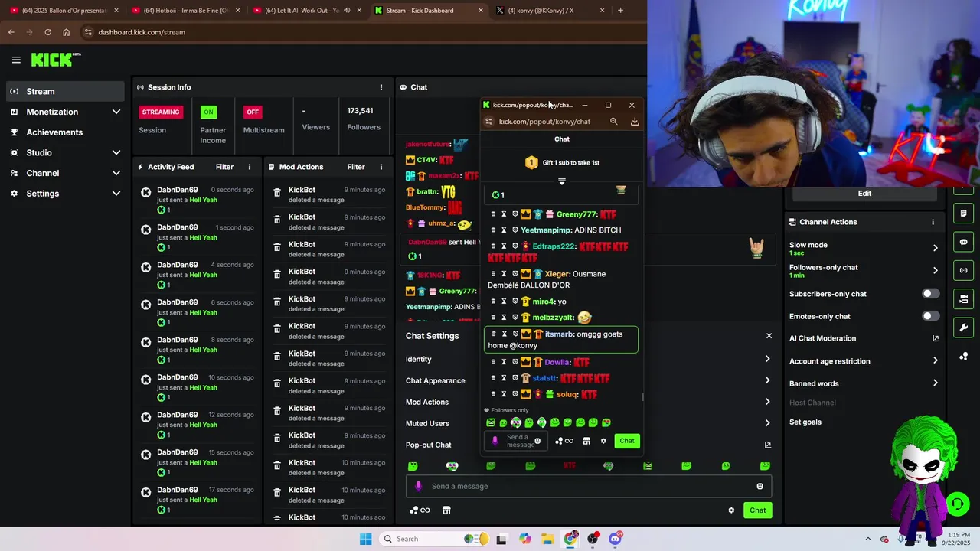
Task: Toggle Emotes-only chat switch
Action: (930, 316)
